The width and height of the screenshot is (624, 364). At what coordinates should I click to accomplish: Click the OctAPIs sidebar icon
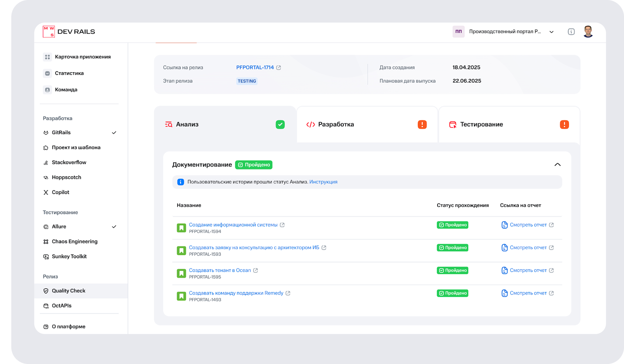point(46,306)
